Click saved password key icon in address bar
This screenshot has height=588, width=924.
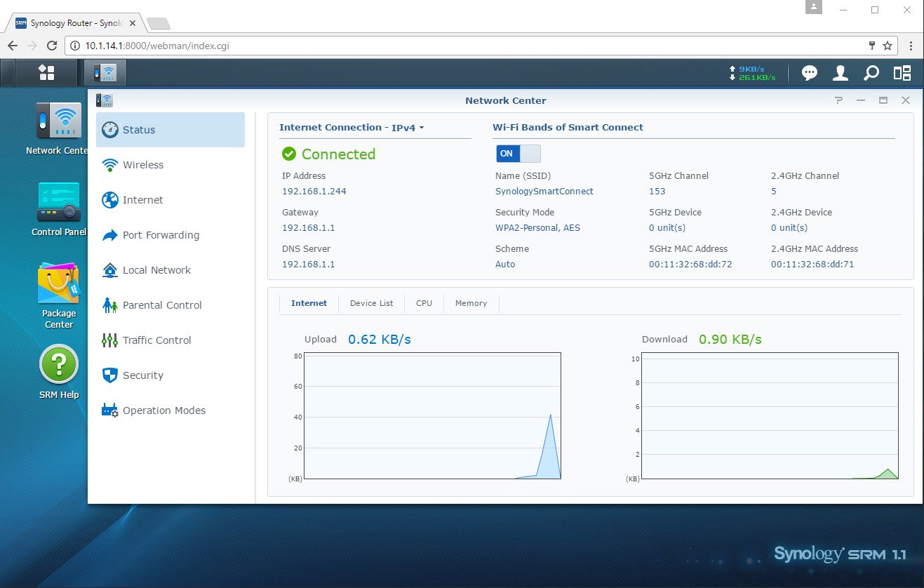(x=872, y=46)
